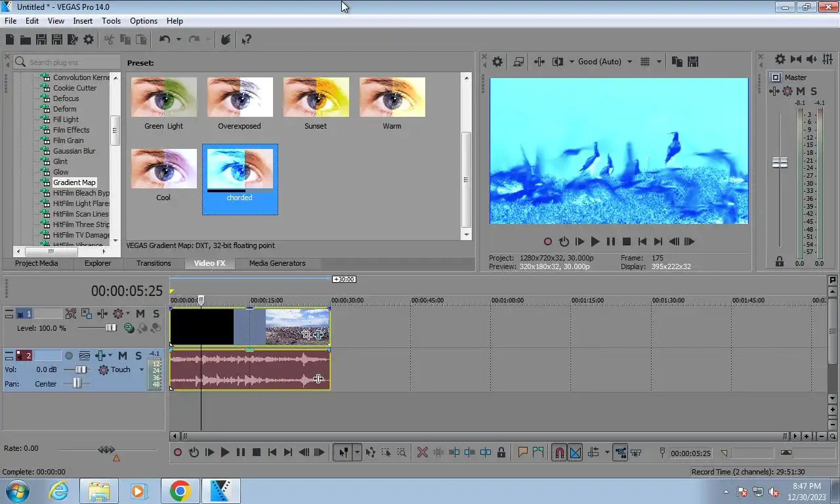Select the Normal Edit tool
840x504 pixels.
pyautogui.click(x=343, y=452)
